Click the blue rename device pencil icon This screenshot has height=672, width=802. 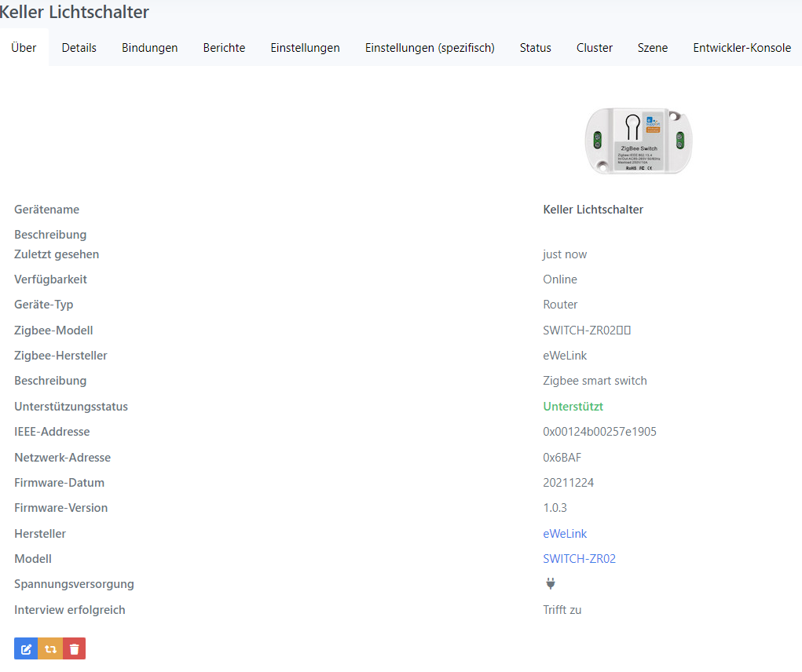click(26, 648)
